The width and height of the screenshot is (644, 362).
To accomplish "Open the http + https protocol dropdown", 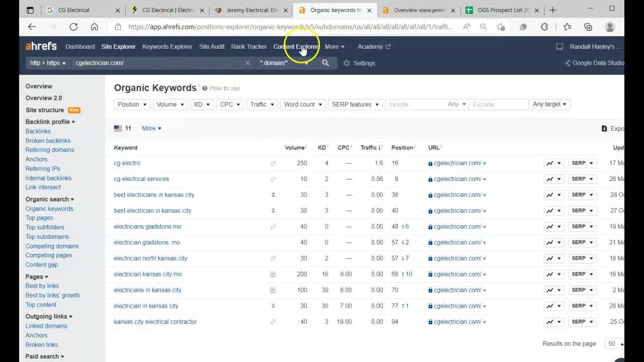I will click(48, 63).
